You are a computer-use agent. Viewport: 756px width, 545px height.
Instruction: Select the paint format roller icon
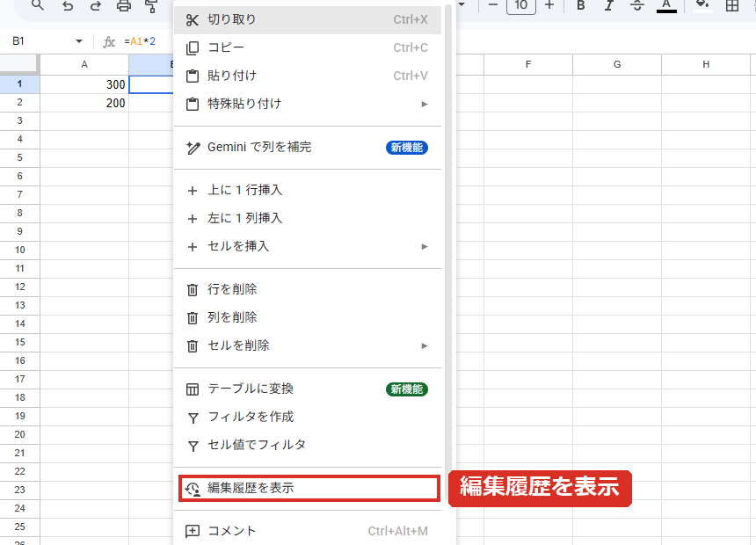(151, 6)
